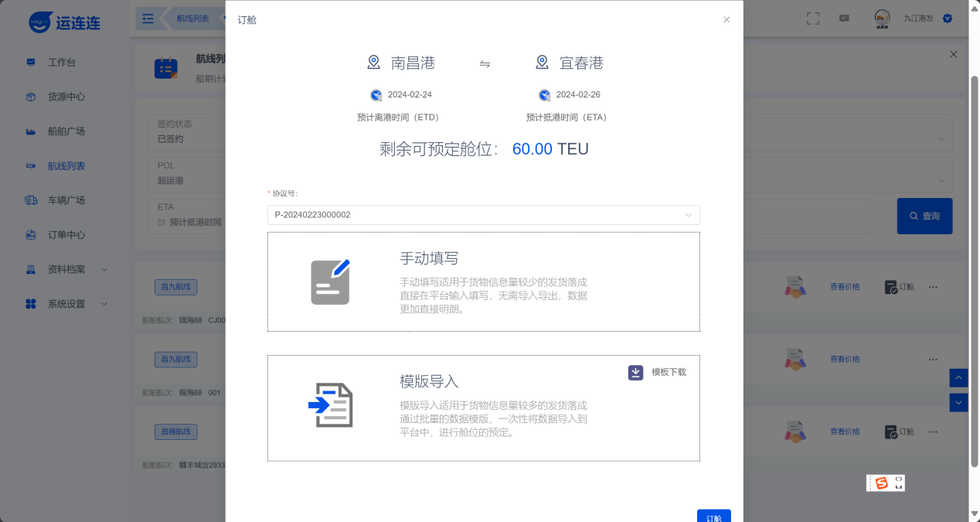Click the 南昌港 location pin icon
980x522 pixels.
373,63
